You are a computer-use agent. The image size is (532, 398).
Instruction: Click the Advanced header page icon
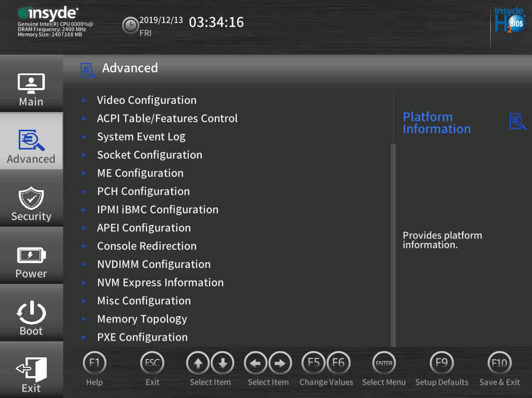tap(88, 70)
